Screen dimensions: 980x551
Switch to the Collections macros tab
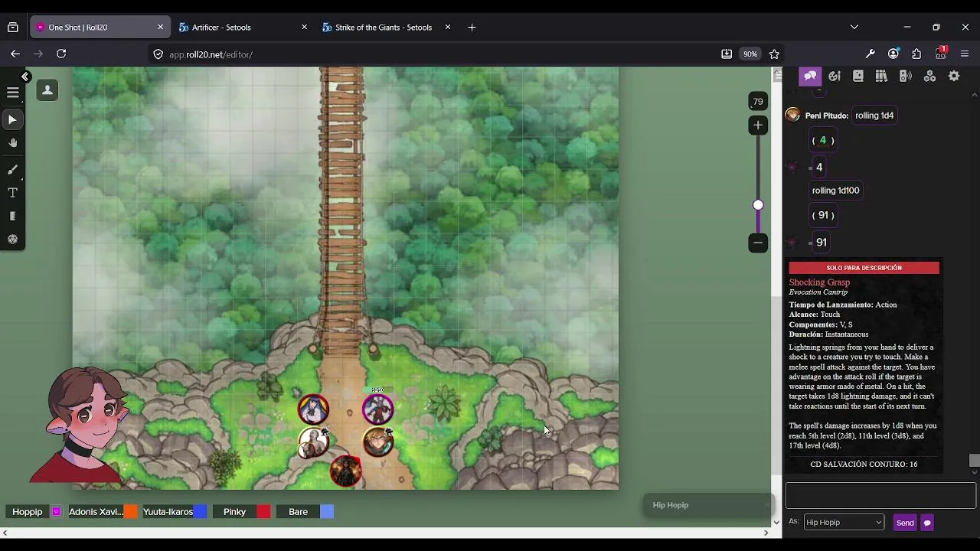(x=929, y=77)
